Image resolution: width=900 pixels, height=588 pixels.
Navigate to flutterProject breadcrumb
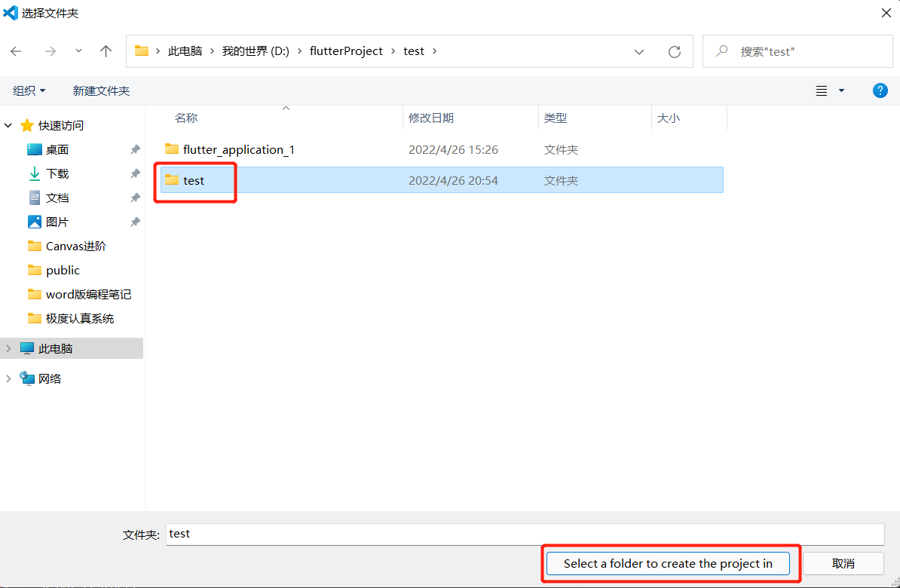[x=346, y=51]
